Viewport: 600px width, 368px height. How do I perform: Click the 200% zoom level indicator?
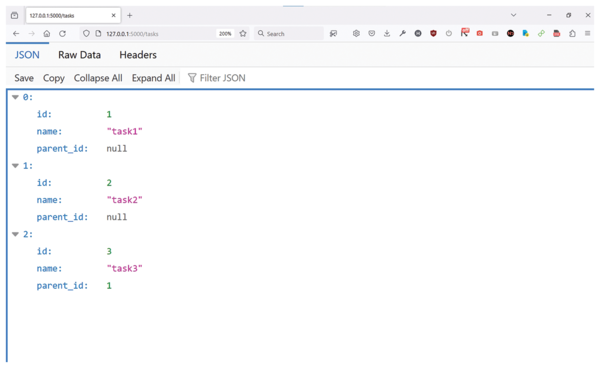click(x=225, y=34)
